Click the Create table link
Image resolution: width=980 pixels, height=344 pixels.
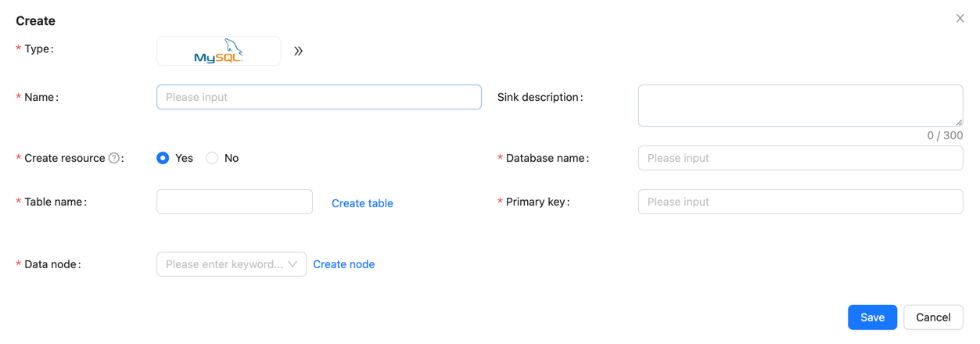click(362, 203)
